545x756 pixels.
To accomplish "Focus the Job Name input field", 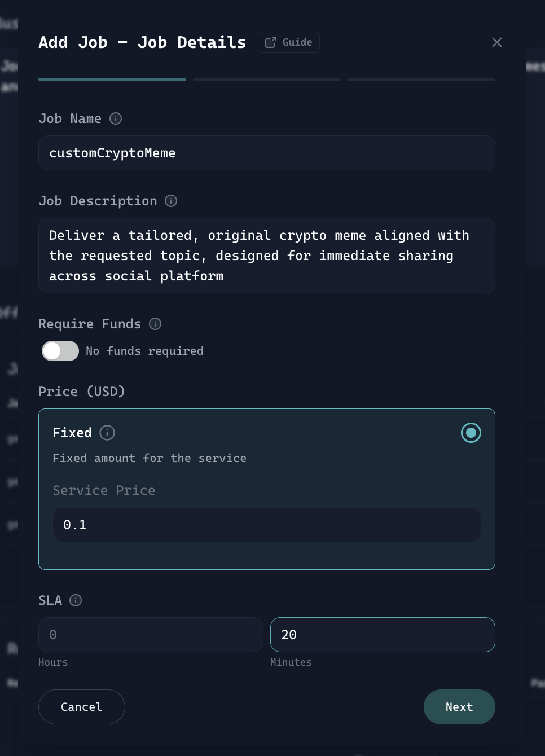I will point(267,153).
